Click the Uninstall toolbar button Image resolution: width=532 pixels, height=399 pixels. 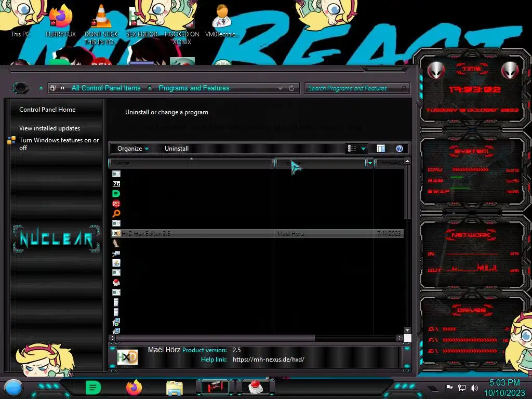[177, 149]
